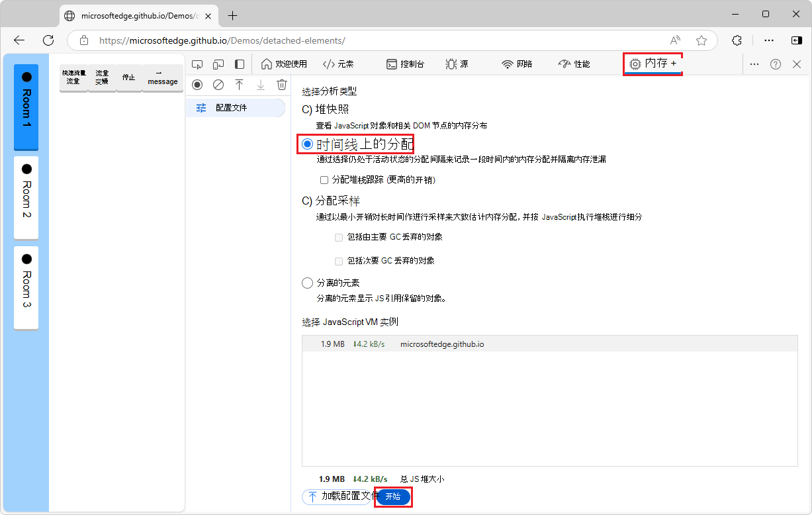Change DevTools dock location icon
This screenshot has height=515, width=812.
[x=240, y=64]
